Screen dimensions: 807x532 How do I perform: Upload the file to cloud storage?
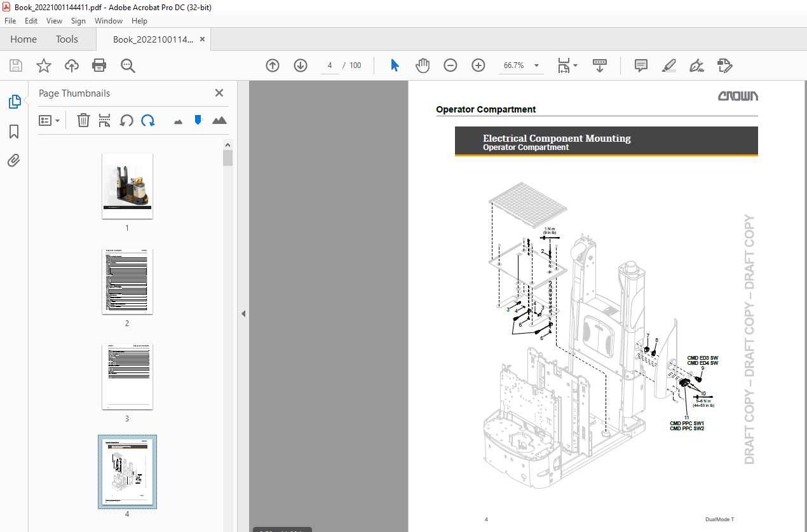72,65
